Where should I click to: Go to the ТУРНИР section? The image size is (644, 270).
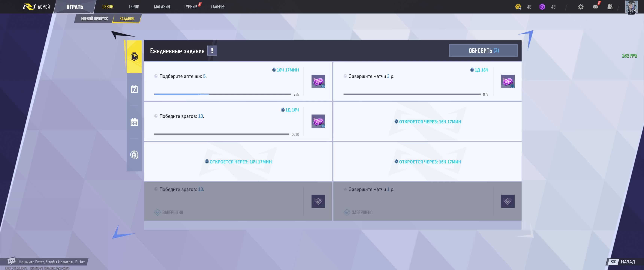point(190,7)
